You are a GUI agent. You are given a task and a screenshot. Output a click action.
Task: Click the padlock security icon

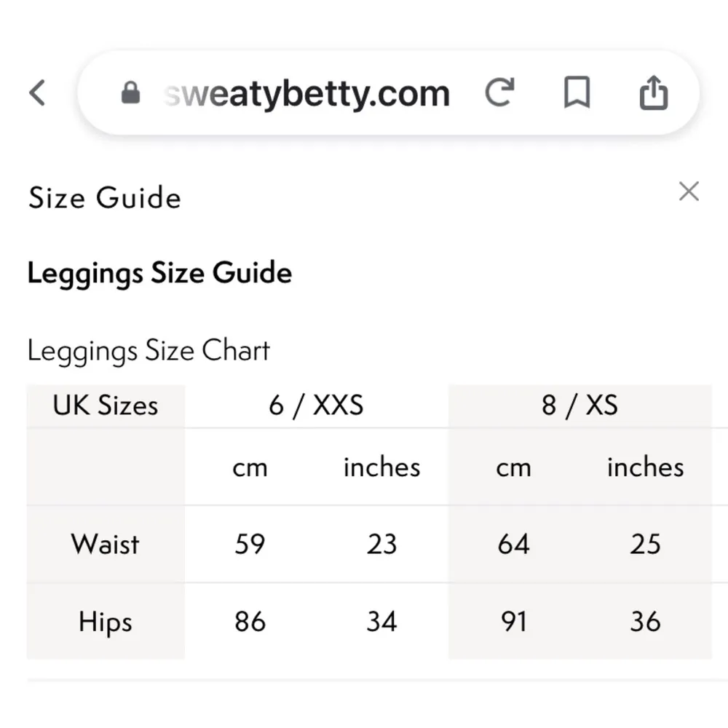click(x=131, y=93)
